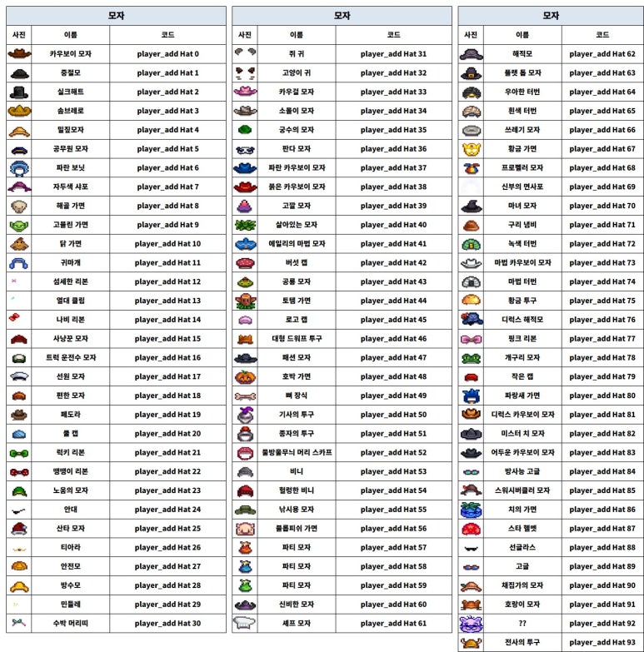Select code cell player_add Hat 62
Screen dimensions: 644x652
pos(602,53)
